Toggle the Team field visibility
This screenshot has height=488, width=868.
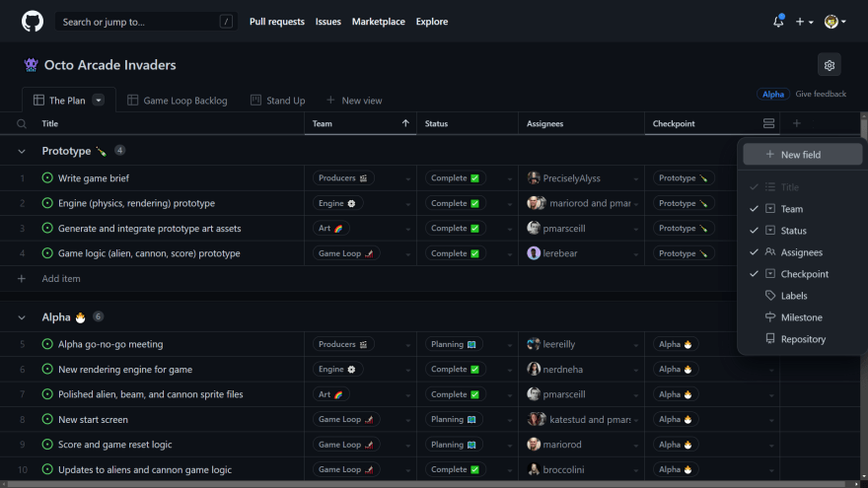click(x=802, y=209)
